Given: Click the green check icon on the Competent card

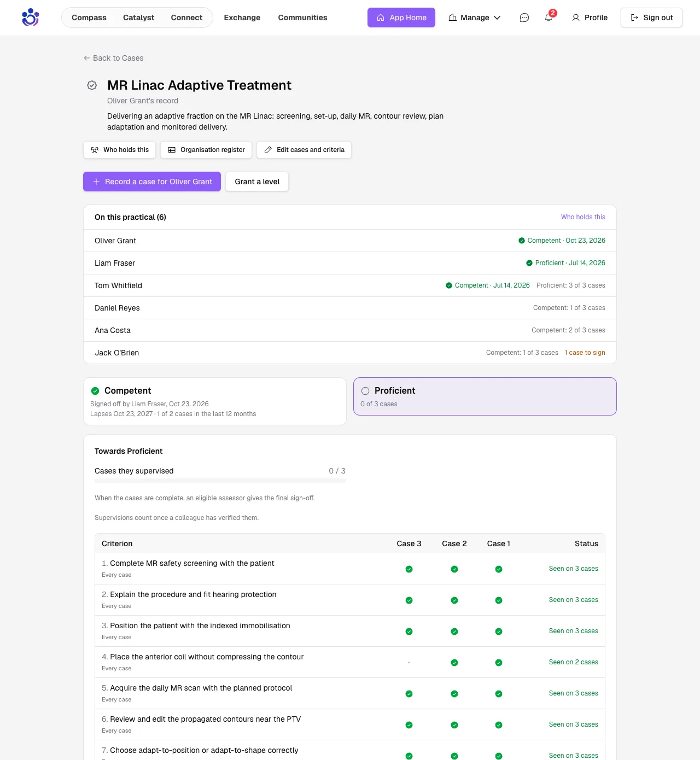Looking at the screenshot, I should 95,391.
